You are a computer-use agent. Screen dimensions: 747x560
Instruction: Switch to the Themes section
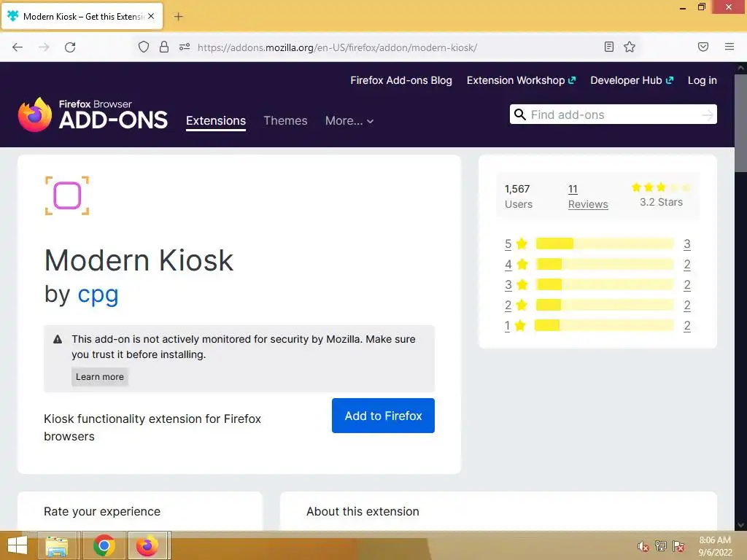click(x=285, y=121)
